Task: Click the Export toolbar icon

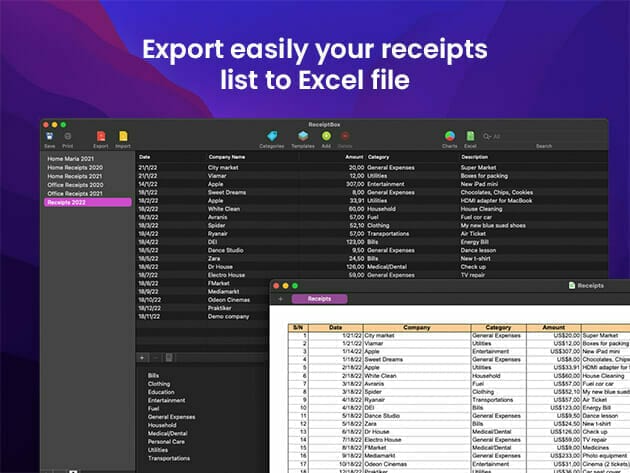Action: coord(100,135)
